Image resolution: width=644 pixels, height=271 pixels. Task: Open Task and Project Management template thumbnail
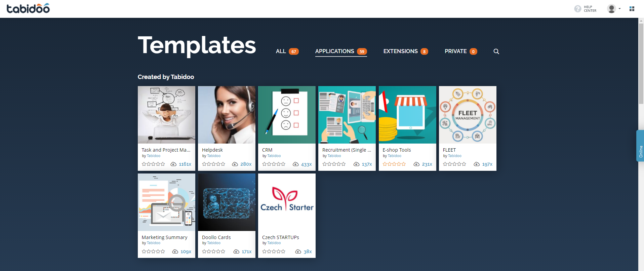(x=166, y=115)
